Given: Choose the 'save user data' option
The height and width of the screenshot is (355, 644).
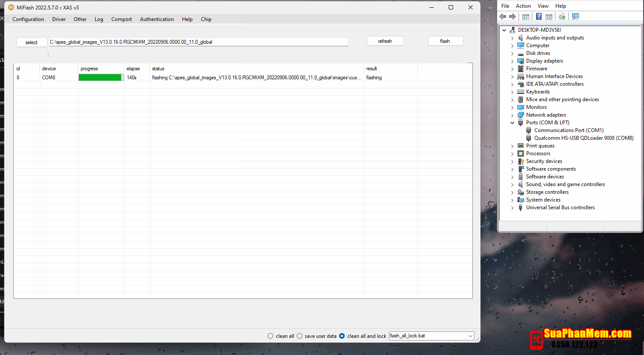Looking at the screenshot, I should [x=299, y=336].
